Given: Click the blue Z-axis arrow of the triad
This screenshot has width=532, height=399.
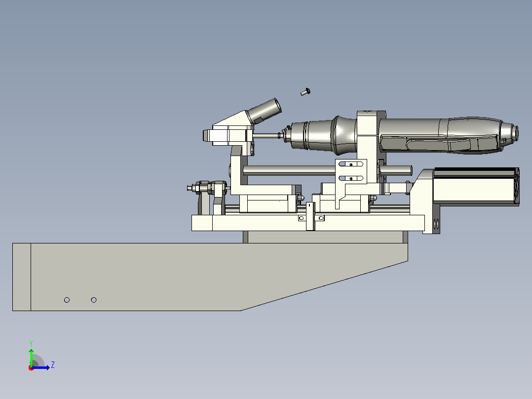Looking at the screenshot, I should (41, 367).
